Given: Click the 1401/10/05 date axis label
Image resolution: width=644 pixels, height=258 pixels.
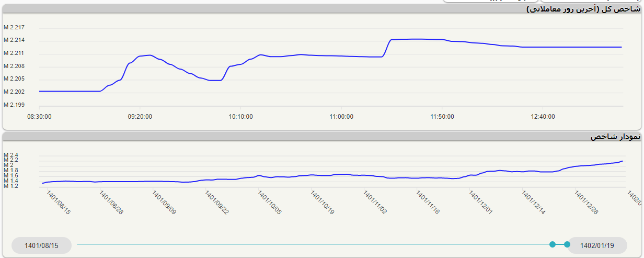Looking at the screenshot, I should click(x=269, y=203).
